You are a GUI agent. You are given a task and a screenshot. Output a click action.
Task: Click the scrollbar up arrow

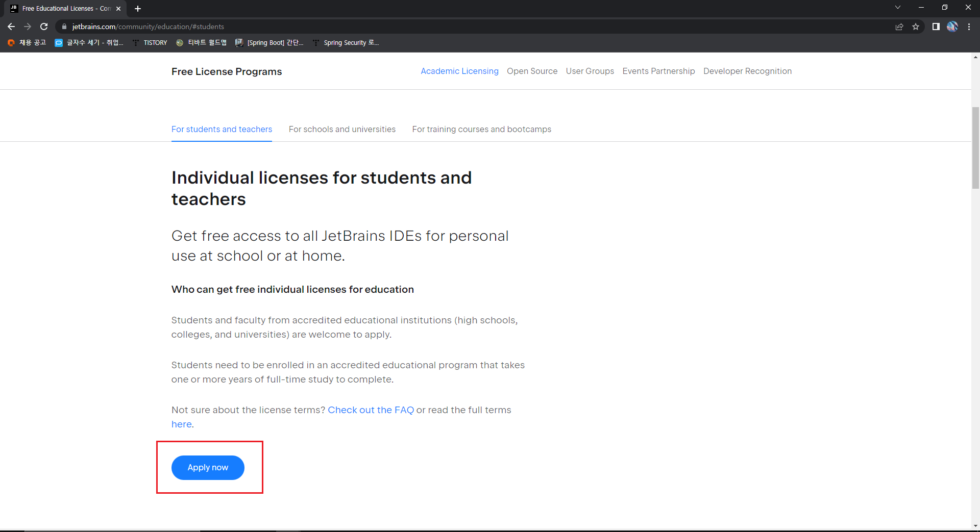(x=975, y=57)
